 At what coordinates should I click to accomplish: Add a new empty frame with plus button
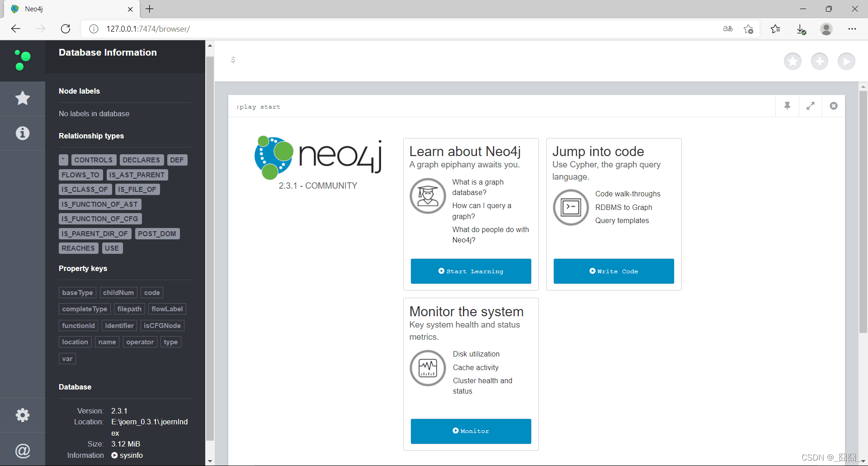click(819, 61)
